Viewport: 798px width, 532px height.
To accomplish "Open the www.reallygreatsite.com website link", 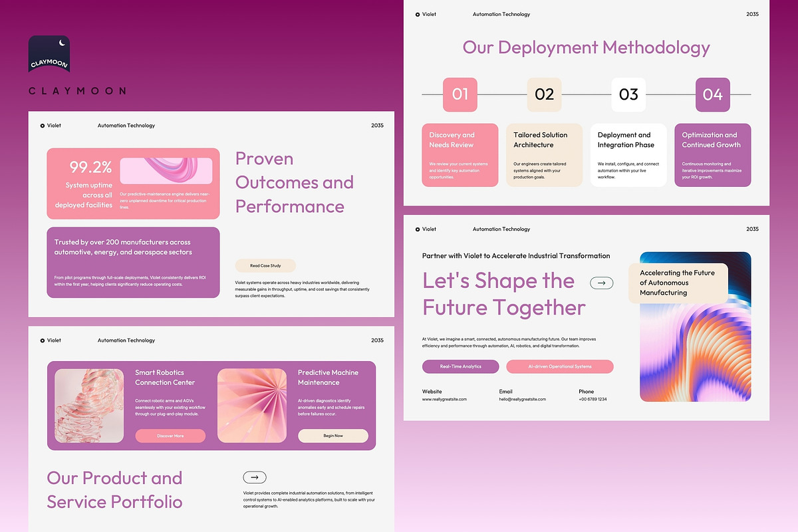I will point(444,399).
